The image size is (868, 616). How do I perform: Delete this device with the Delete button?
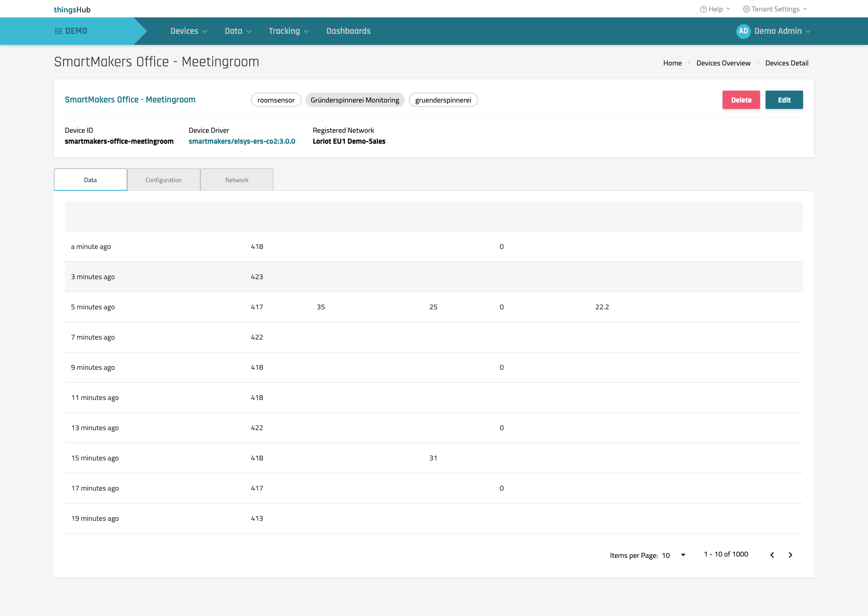tap(741, 100)
